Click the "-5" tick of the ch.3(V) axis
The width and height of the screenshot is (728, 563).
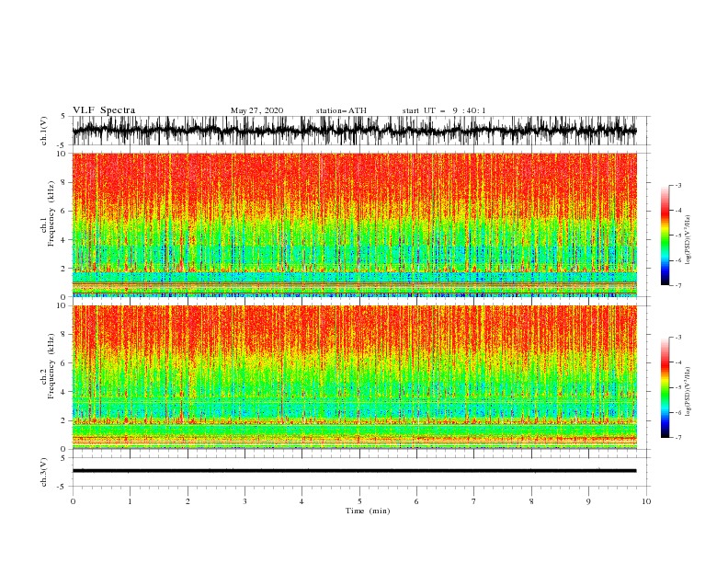click(63, 487)
